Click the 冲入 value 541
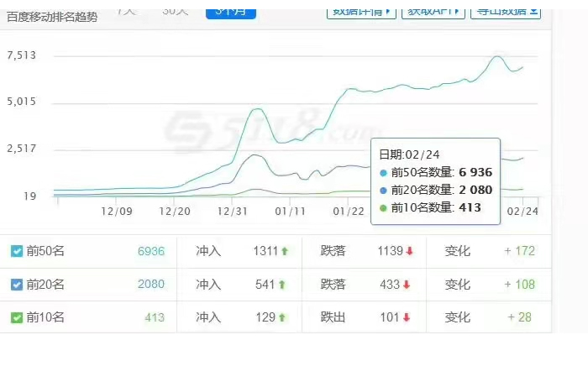This screenshot has width=588, height=382. pos(265,285)
